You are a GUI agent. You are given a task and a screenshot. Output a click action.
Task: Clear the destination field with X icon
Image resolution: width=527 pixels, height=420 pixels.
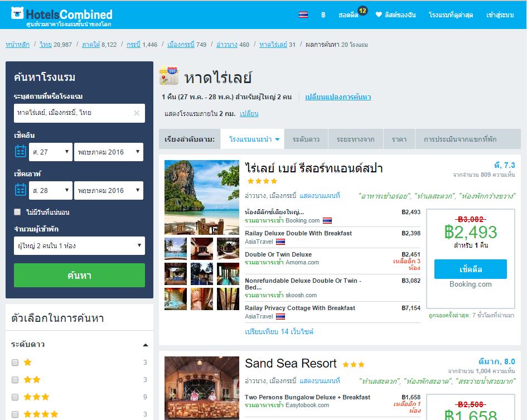pyautogui.click(x=137, y=113)
